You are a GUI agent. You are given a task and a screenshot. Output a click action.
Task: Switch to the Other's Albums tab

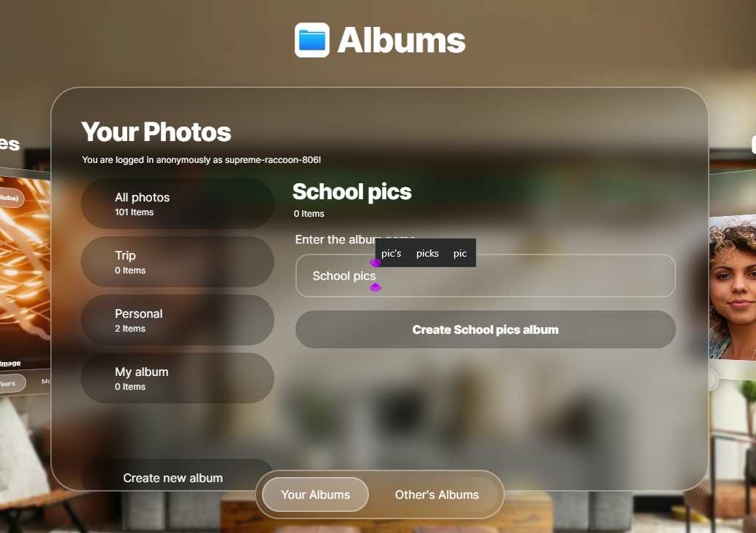pos(437,494)
